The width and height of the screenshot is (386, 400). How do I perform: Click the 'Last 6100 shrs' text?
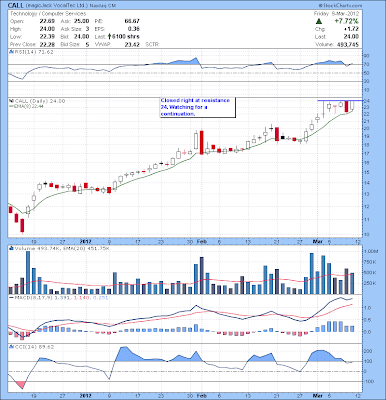[x=117, y=37]
